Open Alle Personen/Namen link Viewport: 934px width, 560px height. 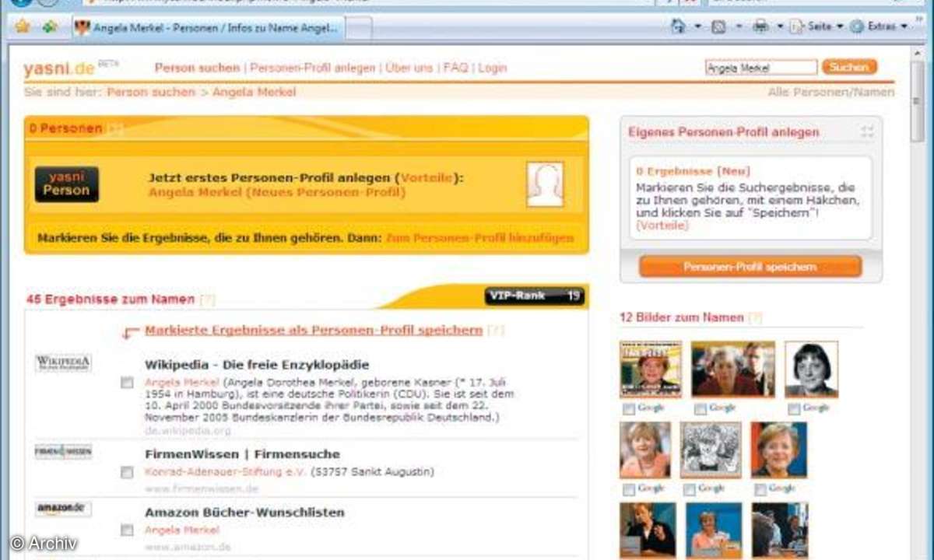click(x=831, y=92)
